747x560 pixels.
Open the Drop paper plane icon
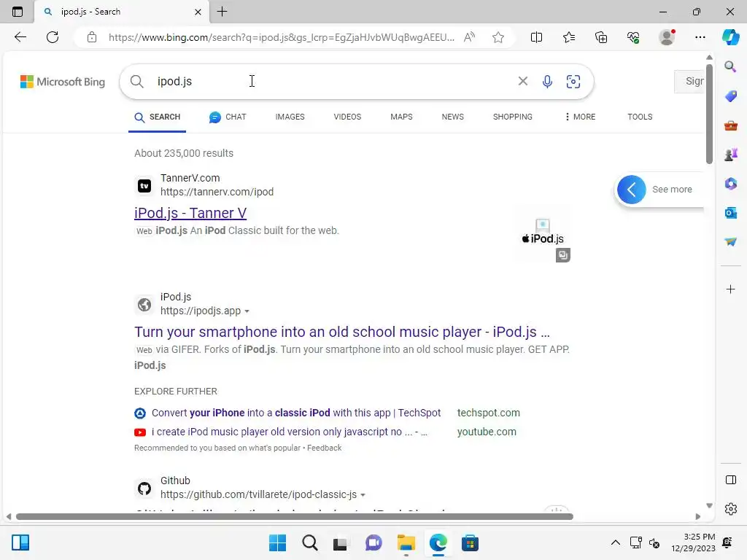coord(730,242)
